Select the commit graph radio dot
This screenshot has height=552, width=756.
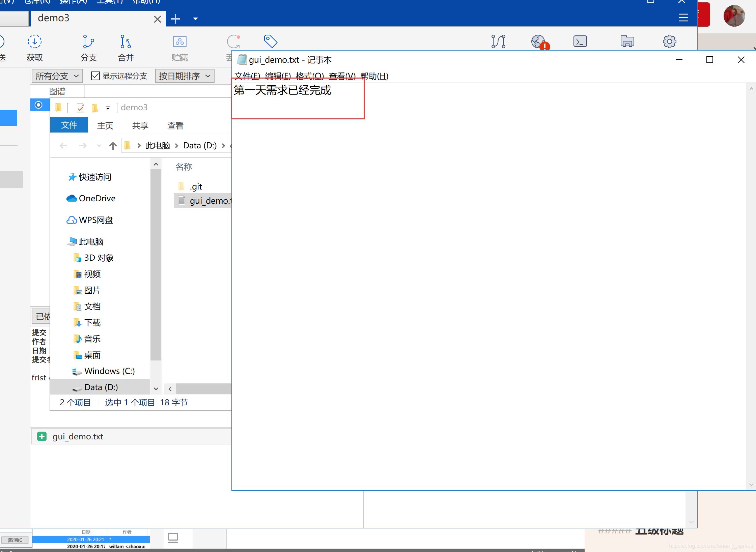coord(39,105)
